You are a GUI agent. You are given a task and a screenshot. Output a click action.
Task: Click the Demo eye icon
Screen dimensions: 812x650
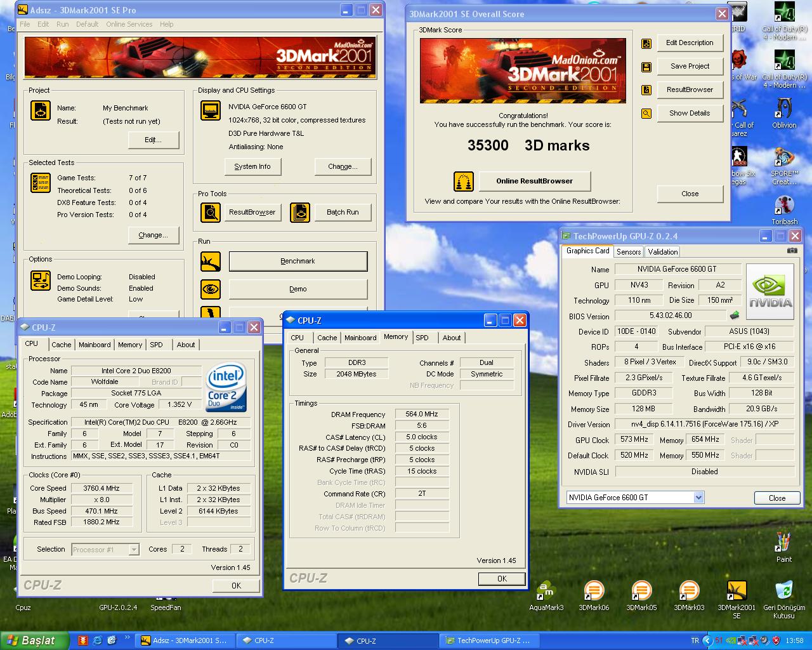[x=211, y=289]
